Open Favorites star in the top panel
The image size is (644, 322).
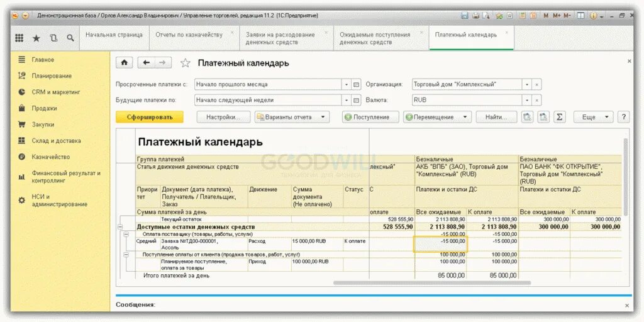point(36,38)
